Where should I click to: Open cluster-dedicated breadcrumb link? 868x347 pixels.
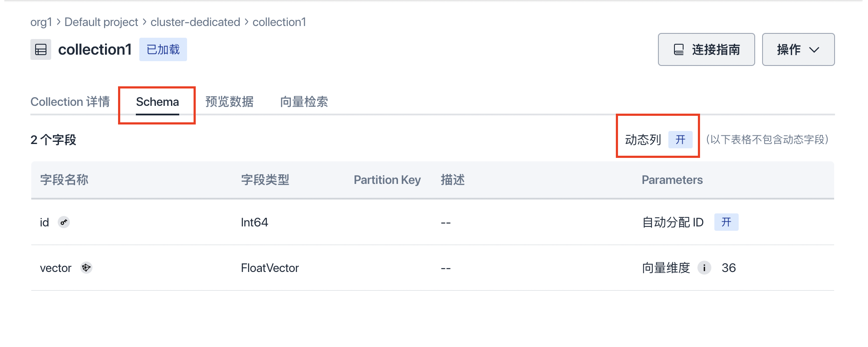pyautogui.click(x=195, y=22)
